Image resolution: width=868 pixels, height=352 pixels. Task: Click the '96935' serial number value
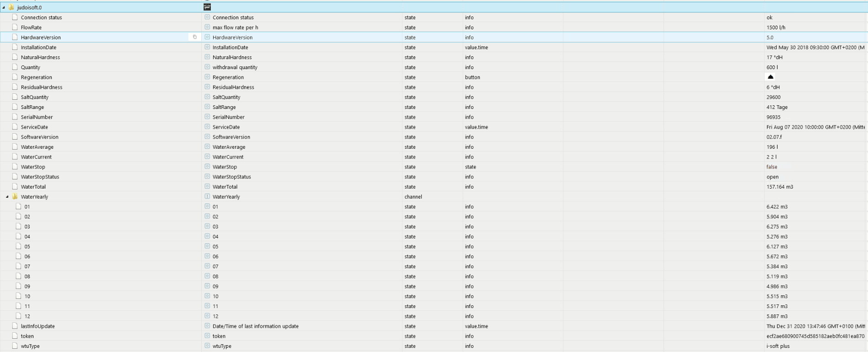point(774,117)
